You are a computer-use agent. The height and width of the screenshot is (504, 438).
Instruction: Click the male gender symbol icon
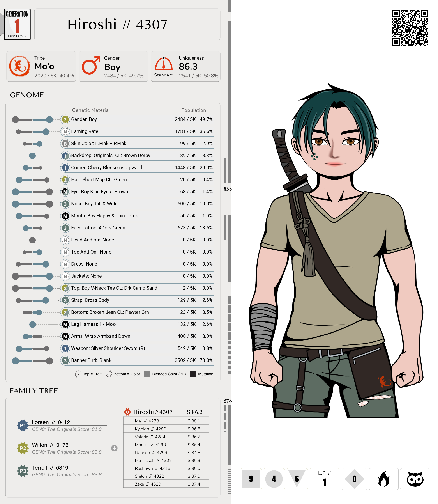coord(91,66)
